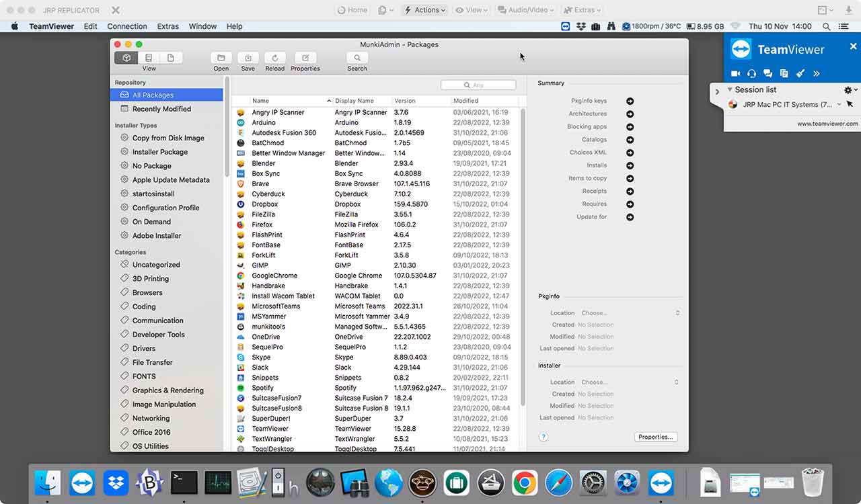Open the Edit menu in the menu bar

91,26
